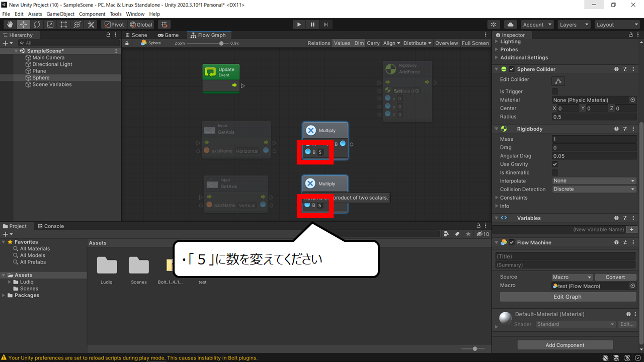Open the custom editor tools icon
Viewport: 644px width, 362px height.
click(91, 25)
